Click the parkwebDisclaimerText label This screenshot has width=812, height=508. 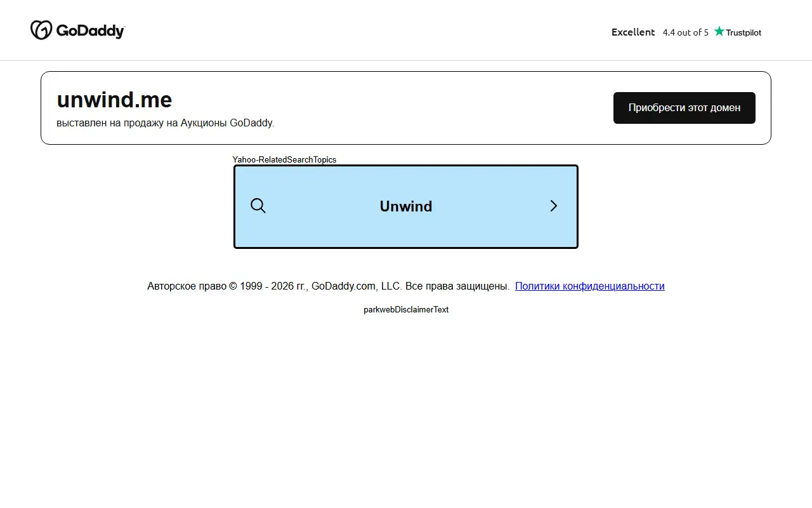click(406, 309)
